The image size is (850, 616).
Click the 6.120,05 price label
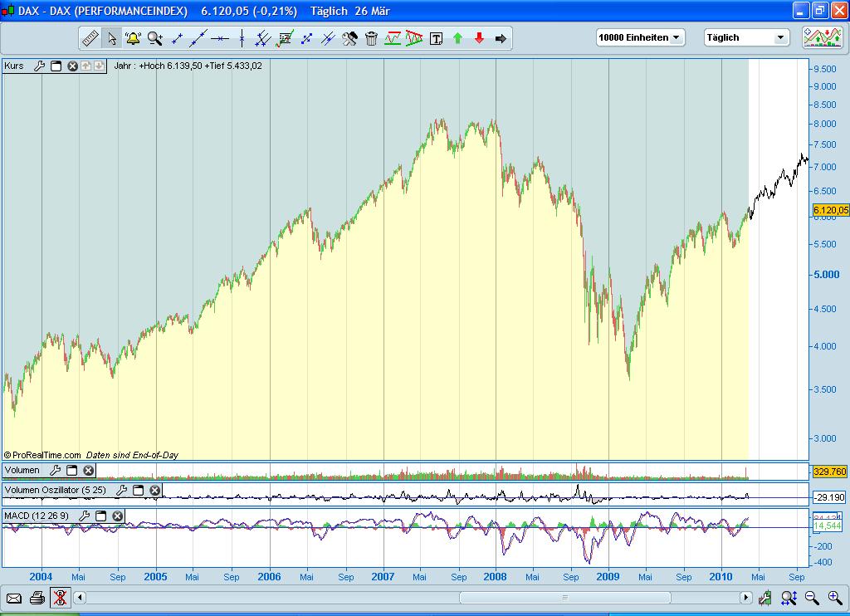pos(830,210)
